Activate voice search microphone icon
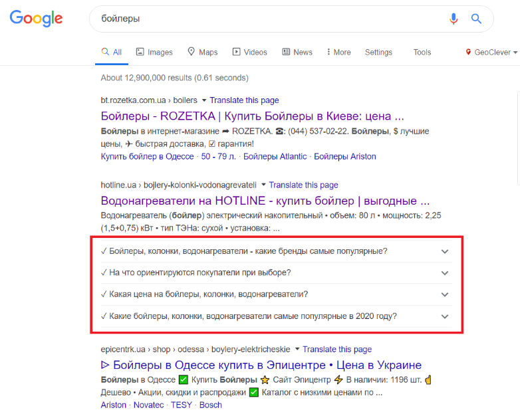 click(x=454, y=19)
